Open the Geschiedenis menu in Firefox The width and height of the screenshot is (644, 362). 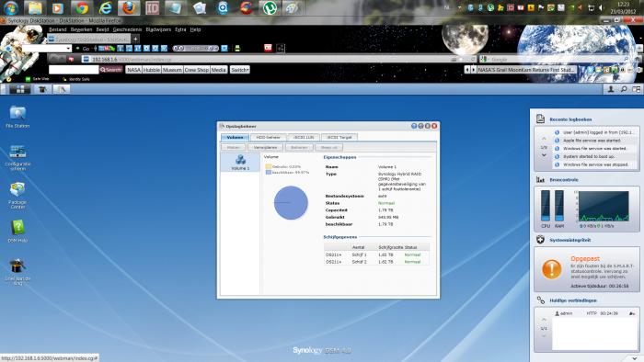(127, 29)
